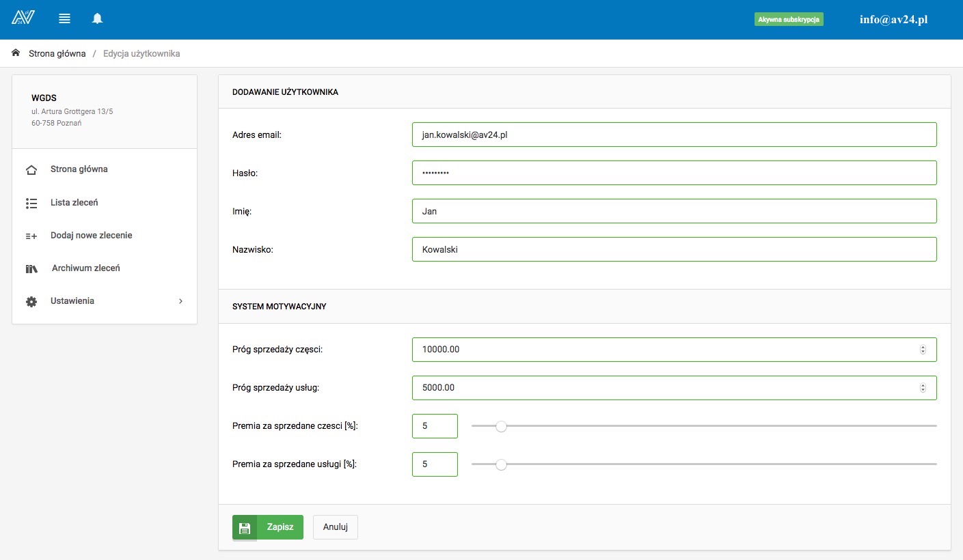The height and width of the screenshot is (560, 963).
Task: Open the hamburger menu icon
Action: [x=65, y=19]
